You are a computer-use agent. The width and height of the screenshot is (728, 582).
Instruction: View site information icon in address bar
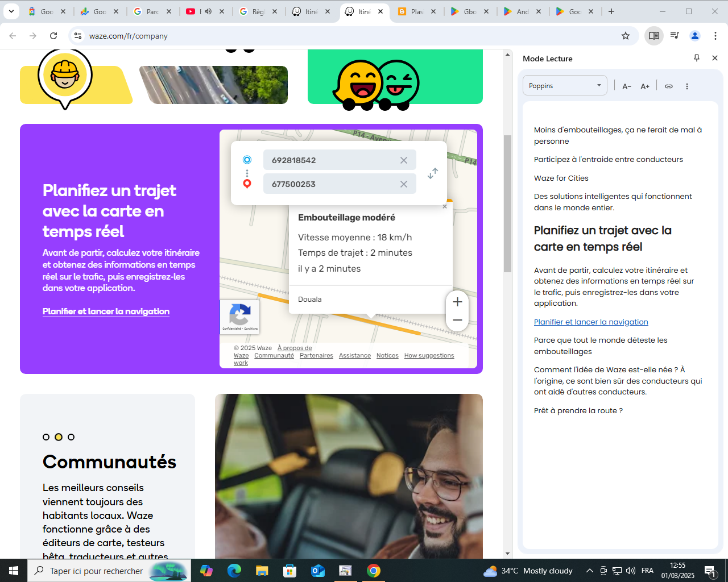(x=78, y=36)
